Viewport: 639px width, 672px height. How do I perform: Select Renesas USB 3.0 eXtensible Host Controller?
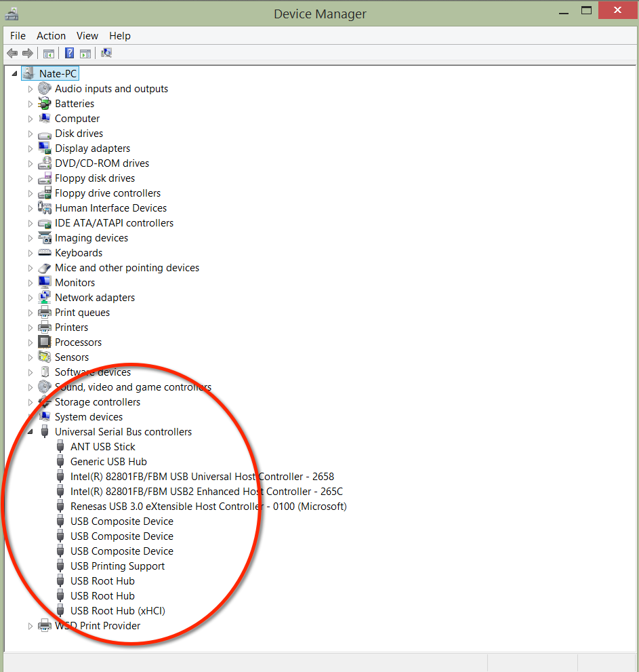coord(208,507)
